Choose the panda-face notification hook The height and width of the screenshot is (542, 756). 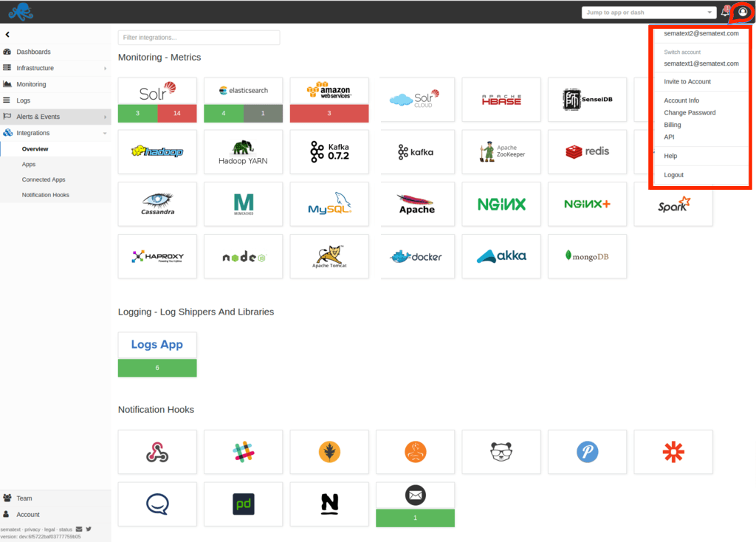[501, 452]
